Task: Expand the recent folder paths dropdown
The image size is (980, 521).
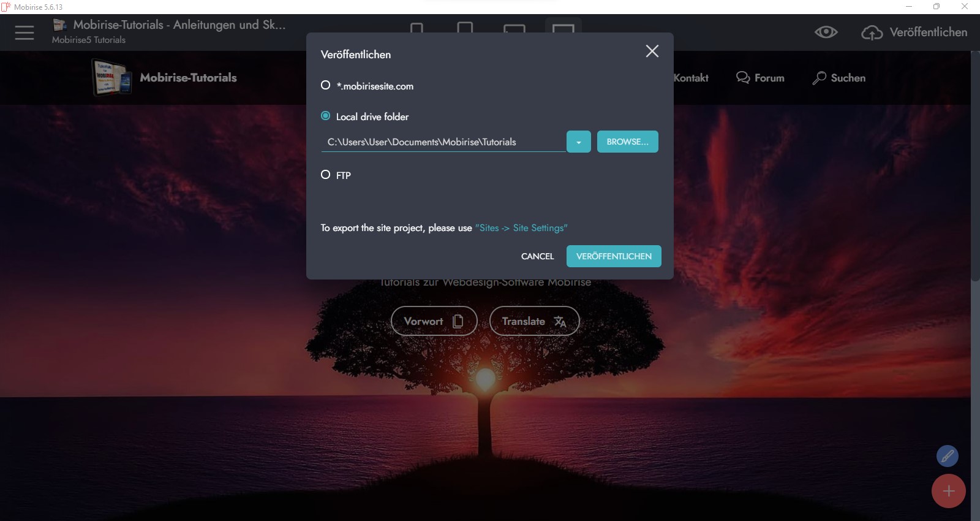Action: click(x=578, y=142)
